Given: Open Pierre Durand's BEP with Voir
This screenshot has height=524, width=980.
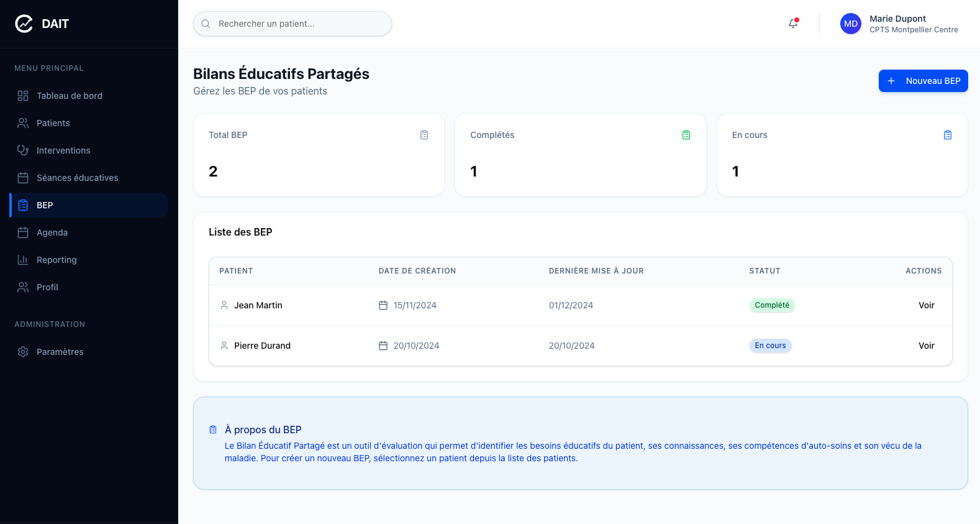Looking at the screenshot, I should [926, 346].
